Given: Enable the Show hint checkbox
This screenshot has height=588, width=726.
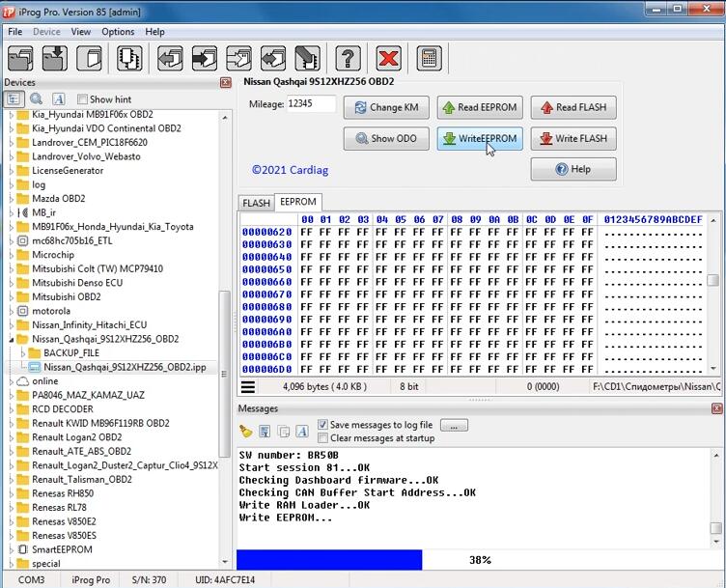Looking at the screenshot, I should tap(82, 99).
